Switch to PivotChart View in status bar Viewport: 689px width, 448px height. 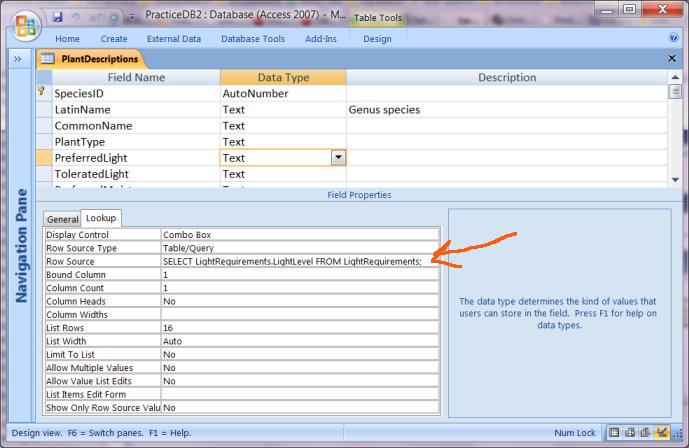(645, 433)
